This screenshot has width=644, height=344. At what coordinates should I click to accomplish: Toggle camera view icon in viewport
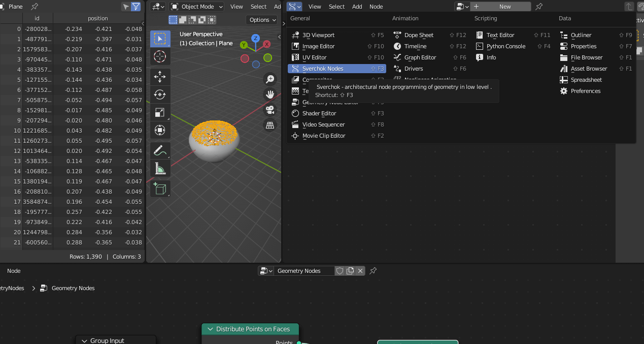(x=270, y=110)
